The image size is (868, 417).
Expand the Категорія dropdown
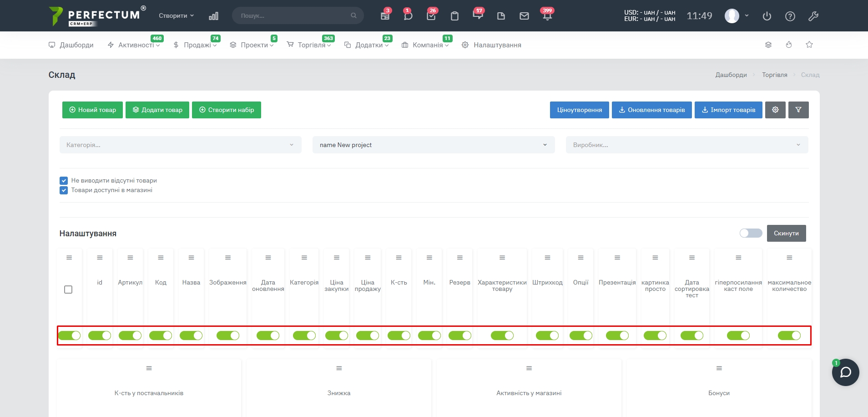(180, 145)
